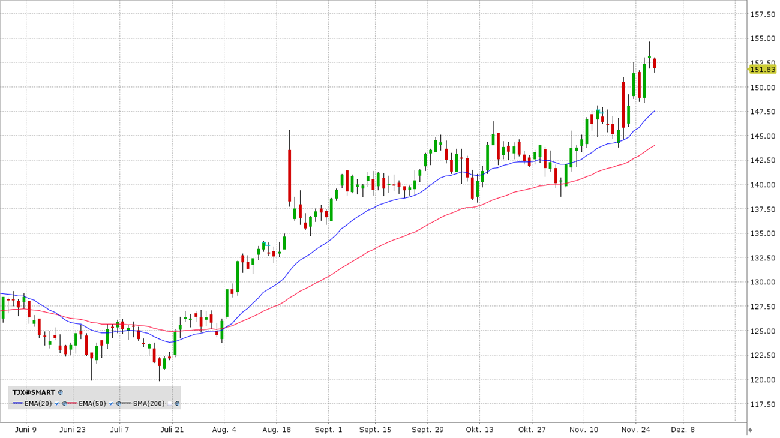Click the 142.50 price axis label
Image resolution: width=780 pixels, height=438 pixels.
[763, 160]
